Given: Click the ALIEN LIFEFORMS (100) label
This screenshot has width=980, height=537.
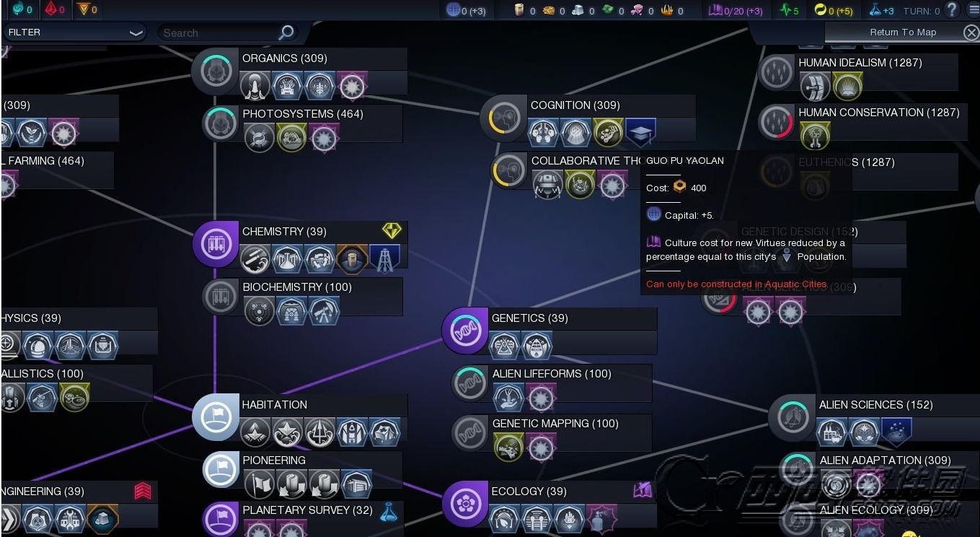Looking at the screenshot, I should [x=552, y=374].
